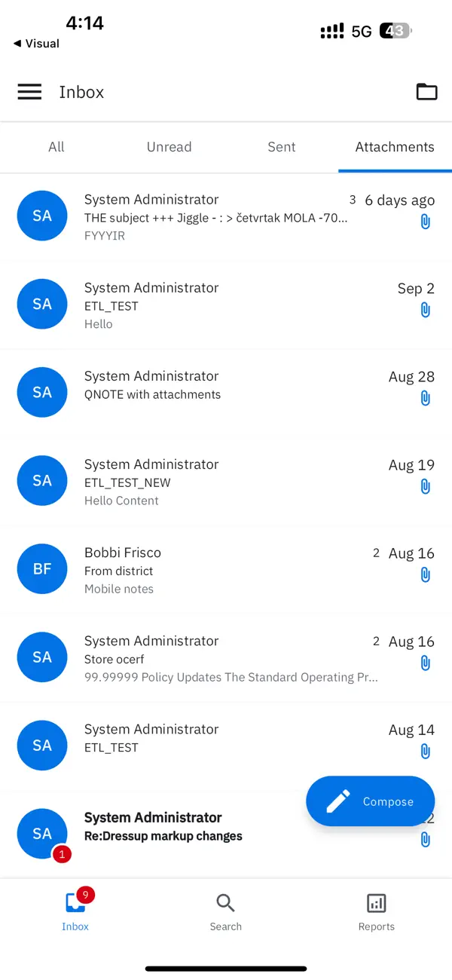Open the Attachments filter view

coord(394,147)
